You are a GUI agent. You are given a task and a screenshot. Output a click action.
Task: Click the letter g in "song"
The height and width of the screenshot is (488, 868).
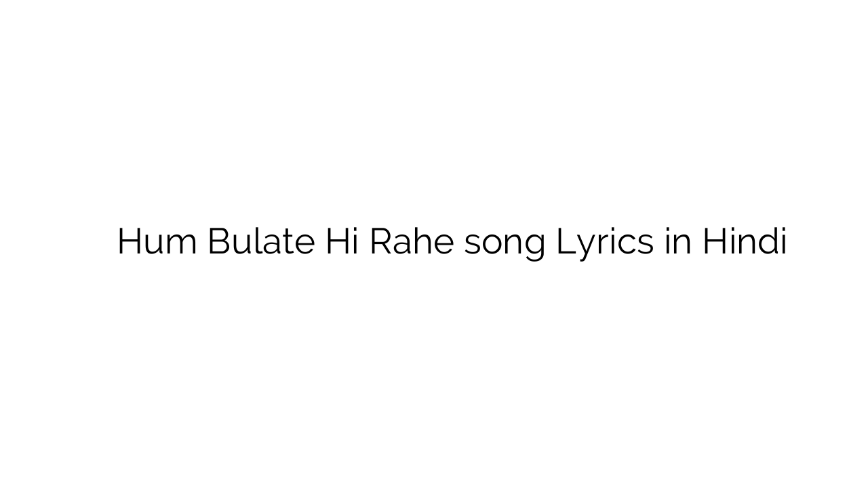point(534,247)
